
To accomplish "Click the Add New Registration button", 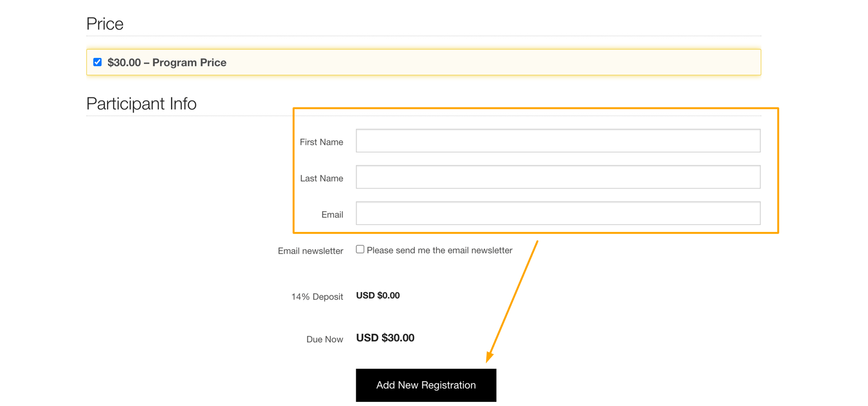I will click(425, 385).
